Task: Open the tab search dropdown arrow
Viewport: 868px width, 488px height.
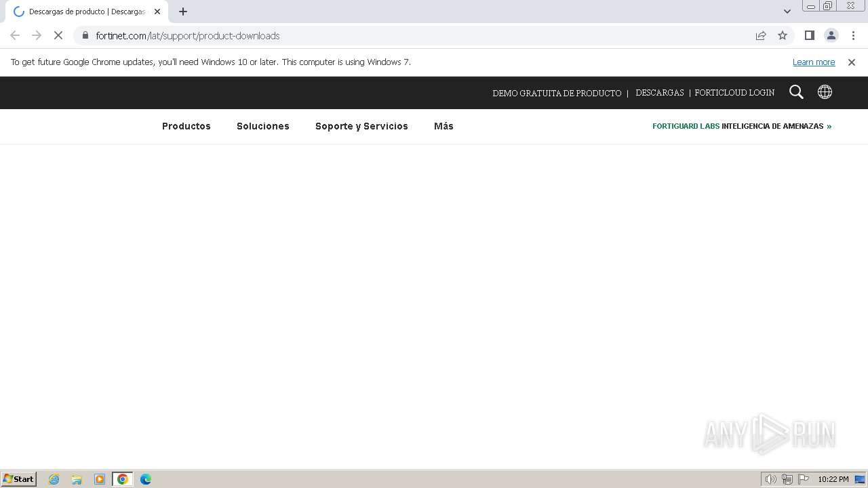Action: tap(787, 12)
